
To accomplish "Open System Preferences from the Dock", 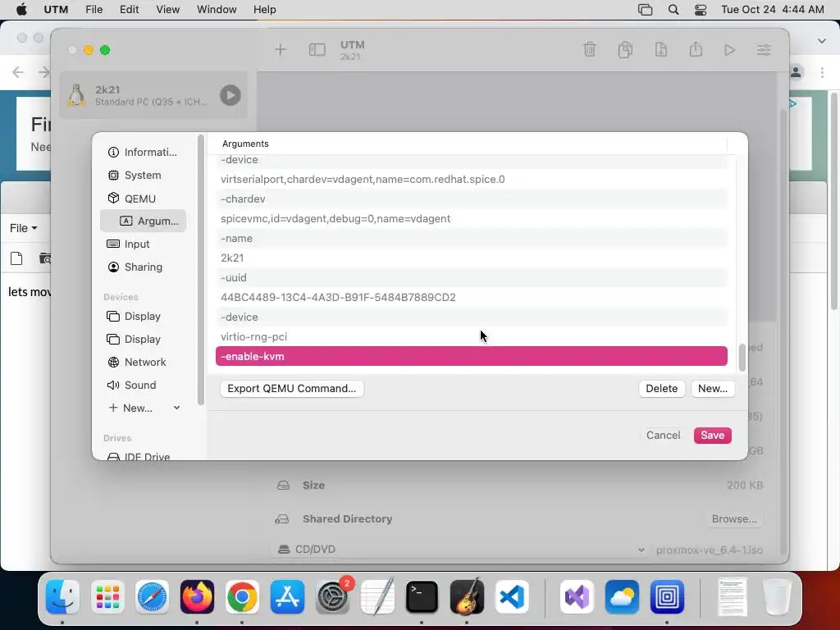I will tap(332, 597).
